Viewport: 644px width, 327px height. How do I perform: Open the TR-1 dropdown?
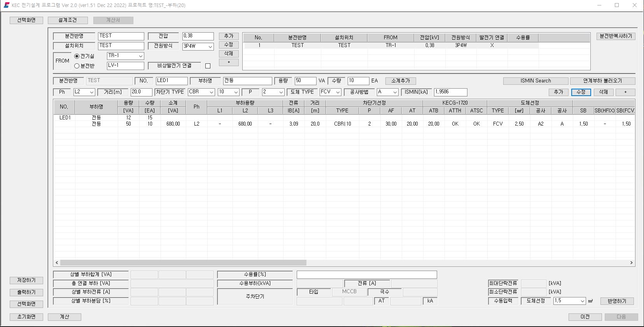pos(140,56)
